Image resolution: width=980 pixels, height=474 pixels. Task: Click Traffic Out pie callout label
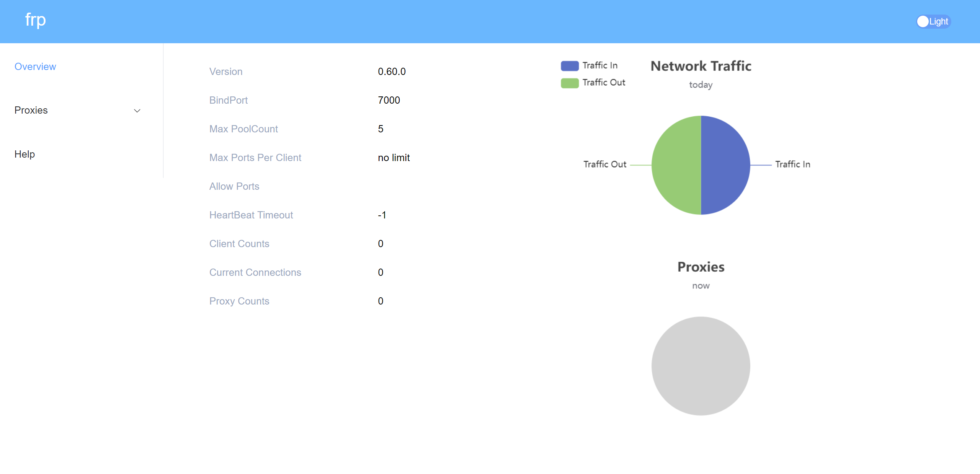coord(604,164)
